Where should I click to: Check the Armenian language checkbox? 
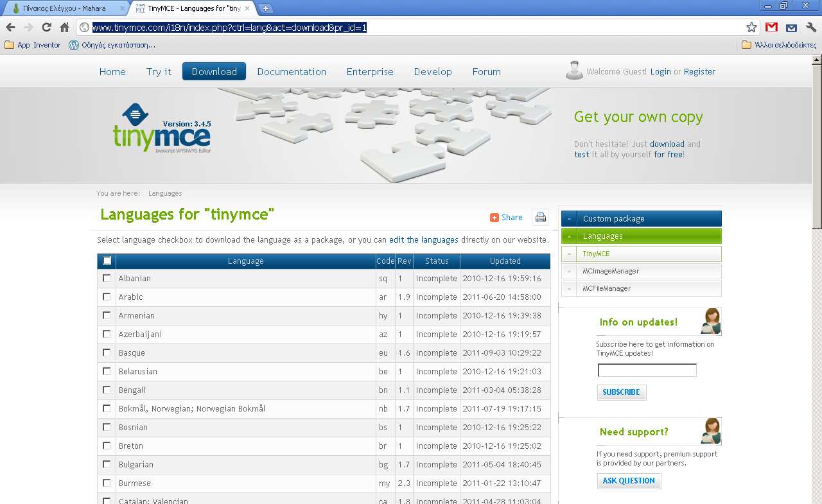point(107,315)
